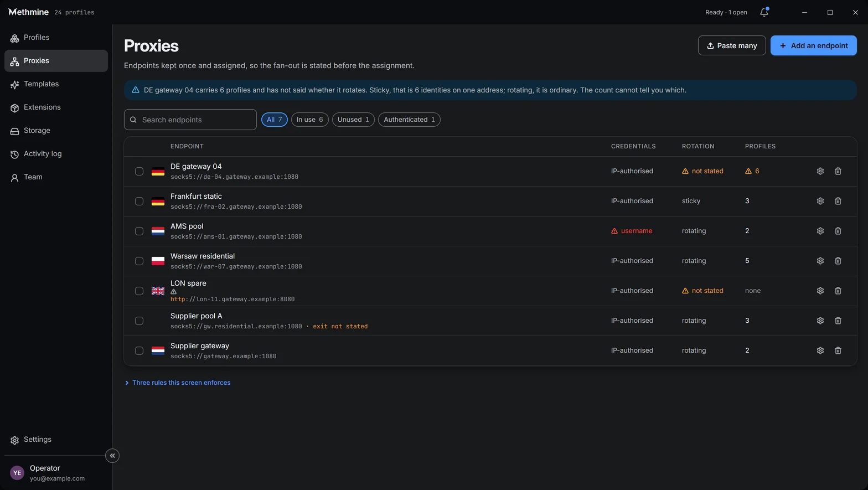
Task: Filter endpoints by In use
Action: pos(310,120)
